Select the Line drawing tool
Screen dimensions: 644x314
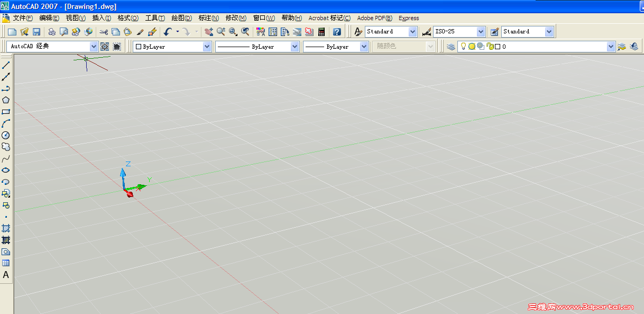coord(6,65)
